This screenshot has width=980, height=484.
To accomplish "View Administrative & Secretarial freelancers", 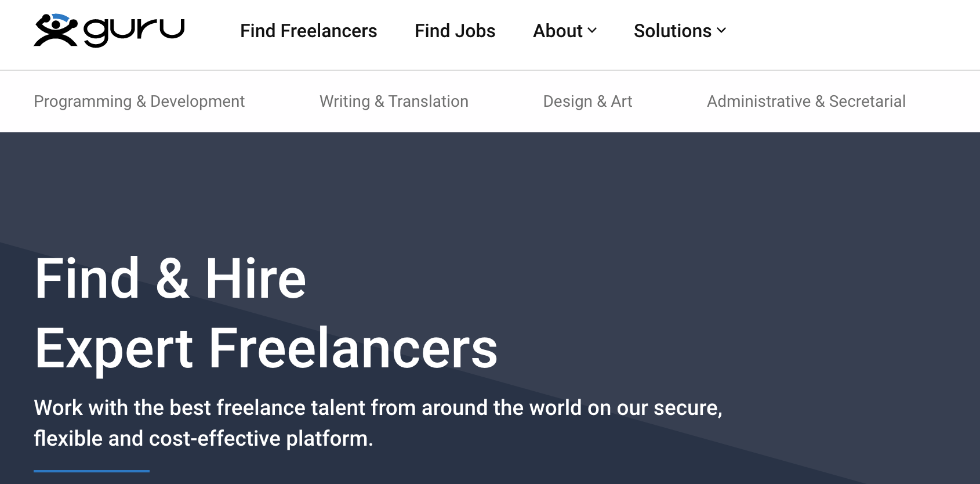I will click(806, 102).
